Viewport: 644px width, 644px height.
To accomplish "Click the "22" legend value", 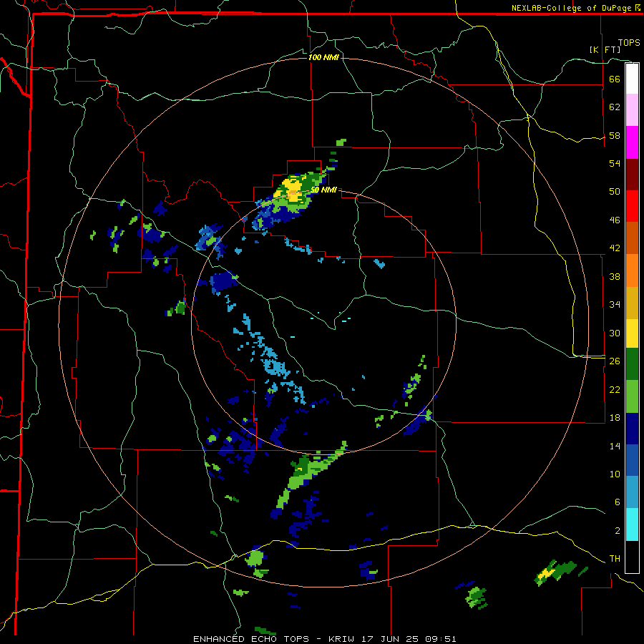I will [x=615, y=389].
